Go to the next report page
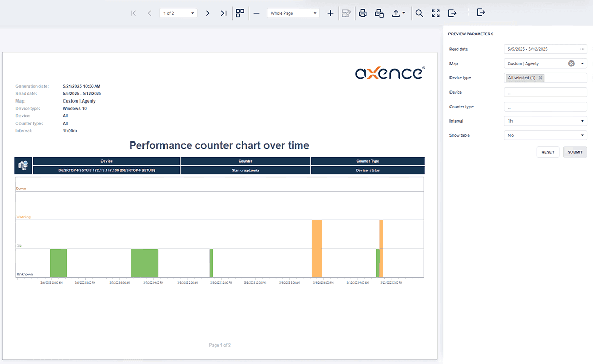This screenshot has height=364, width=593. click(207, 13)
